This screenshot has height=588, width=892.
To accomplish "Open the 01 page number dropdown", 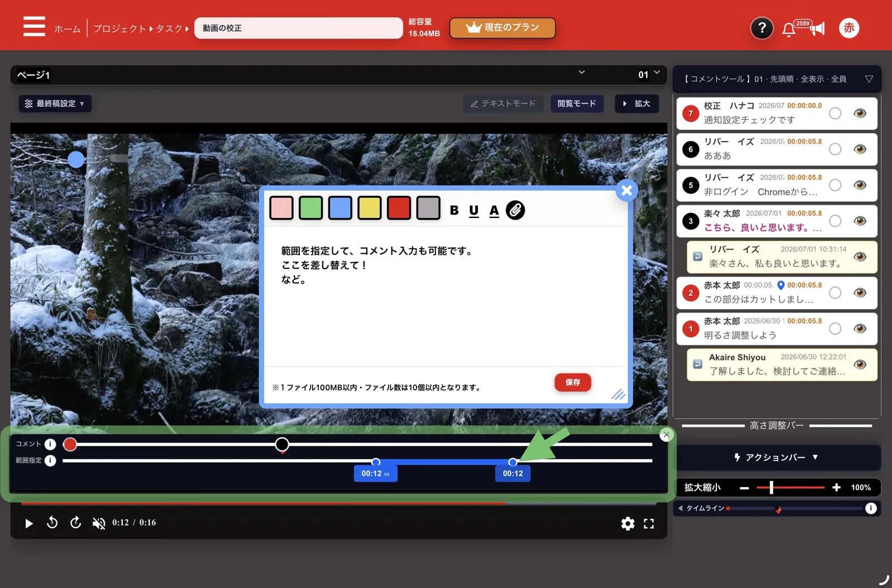I will (649, 74).
